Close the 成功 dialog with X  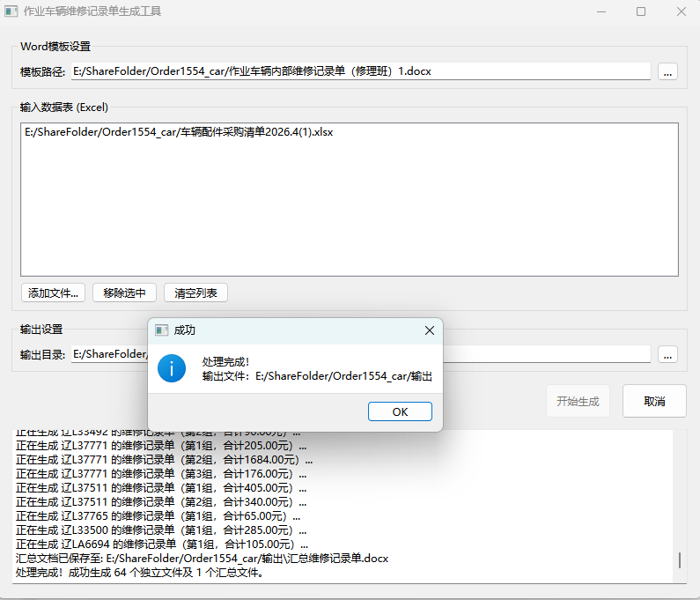(x=430, y=330)
